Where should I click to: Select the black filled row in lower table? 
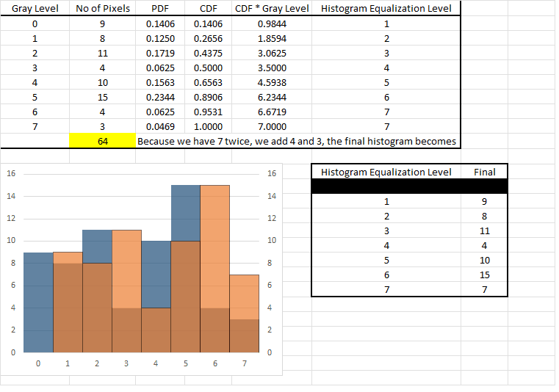coord(410,186)
